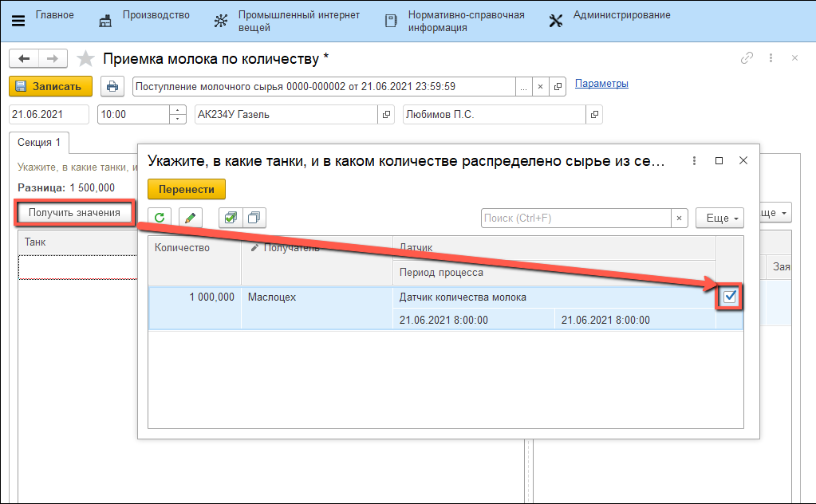Click the printer icon next to Записать
This screenshot has height=504, width=816.
pyautogui.click(x=112, y=86)
